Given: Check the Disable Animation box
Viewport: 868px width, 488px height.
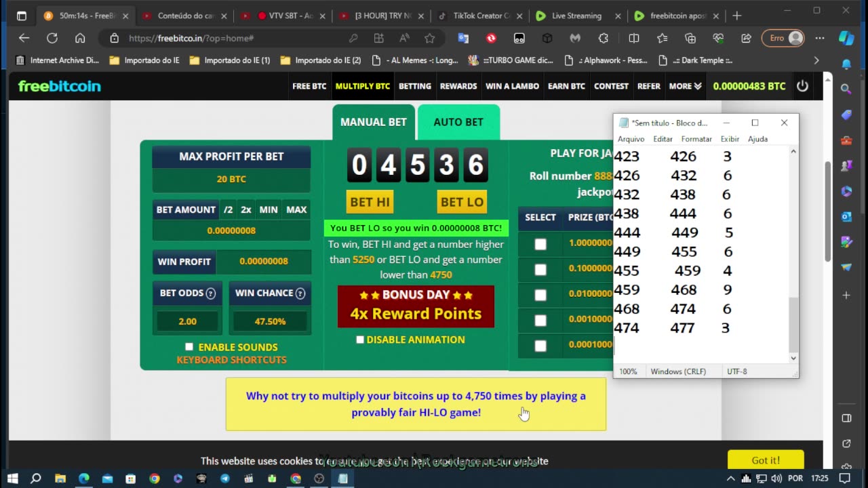Looking at the screenshot, I should coord(360,340).
